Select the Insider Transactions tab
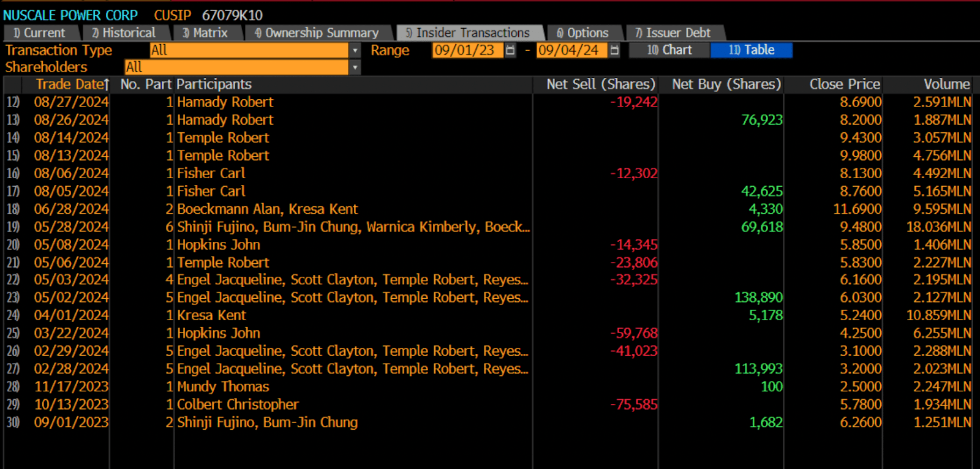The width and height of the screenshot is (980, 469). click(469, 33)
